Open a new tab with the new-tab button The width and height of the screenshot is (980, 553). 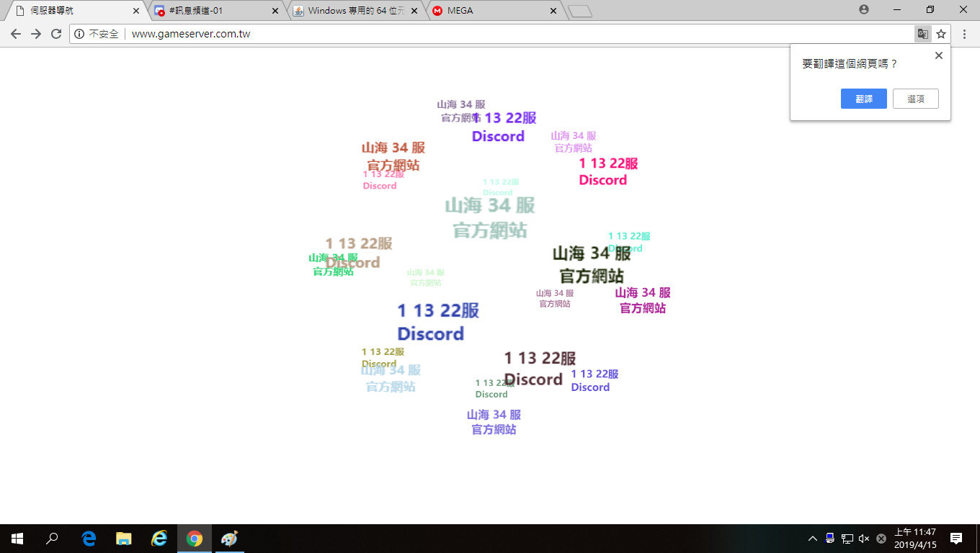[579, 11]
